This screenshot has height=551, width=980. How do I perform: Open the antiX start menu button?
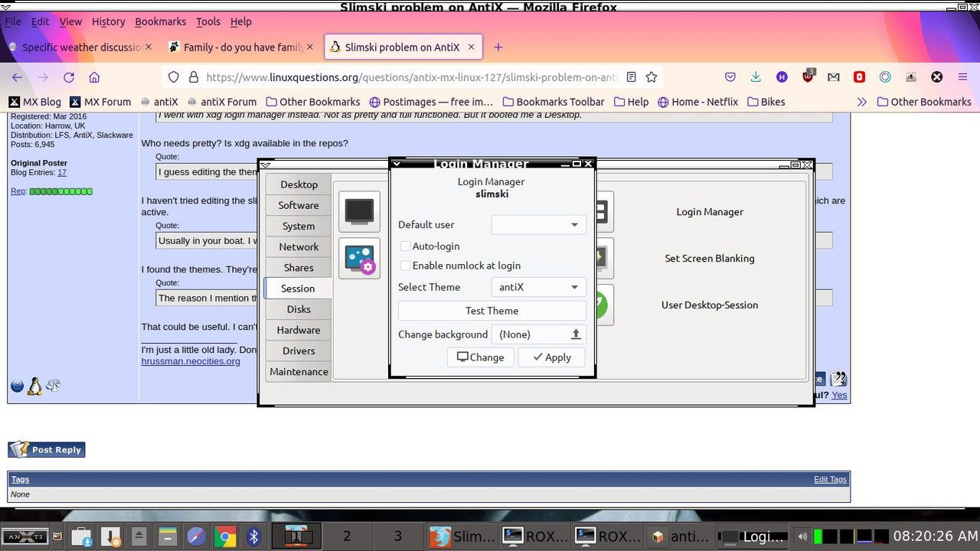(x=25, y=537)
